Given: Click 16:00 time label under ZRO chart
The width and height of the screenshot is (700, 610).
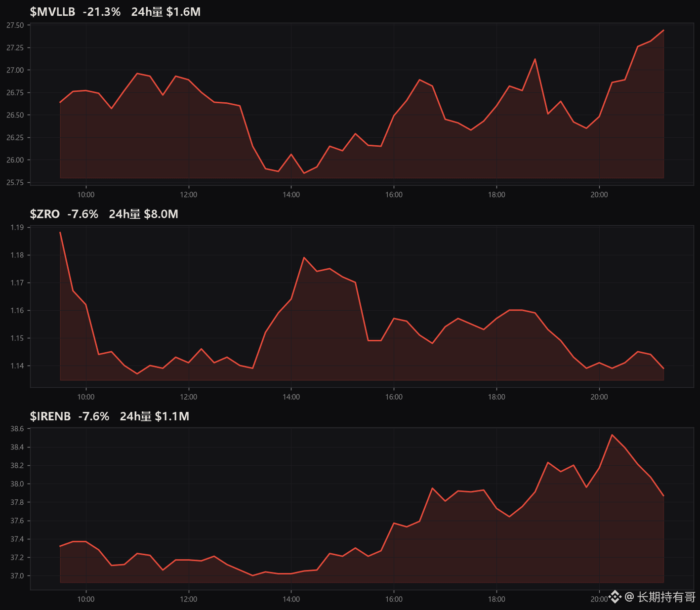Looking at the screenshot, I should pos(394,397).
